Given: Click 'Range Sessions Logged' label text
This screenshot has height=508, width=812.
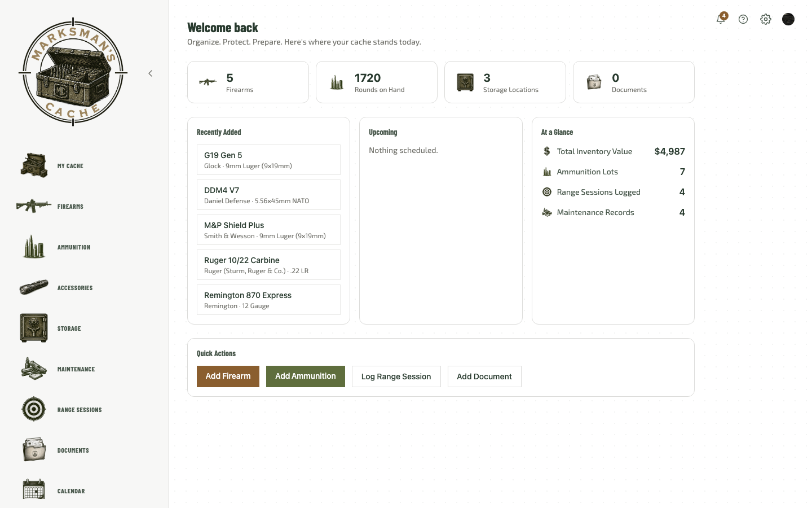Looking at the screenshot, I should point(599,192).
